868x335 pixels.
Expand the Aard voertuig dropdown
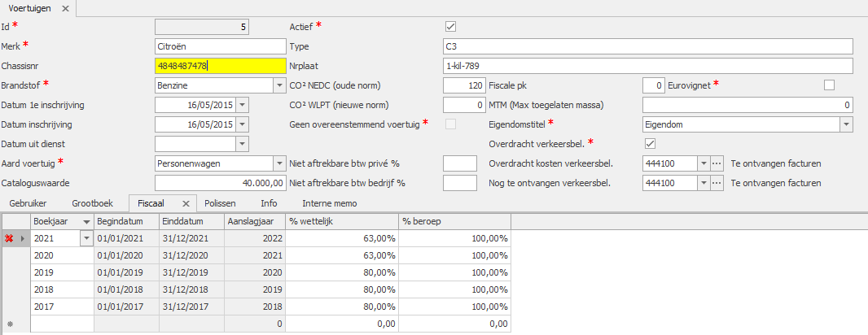point(277,163)
